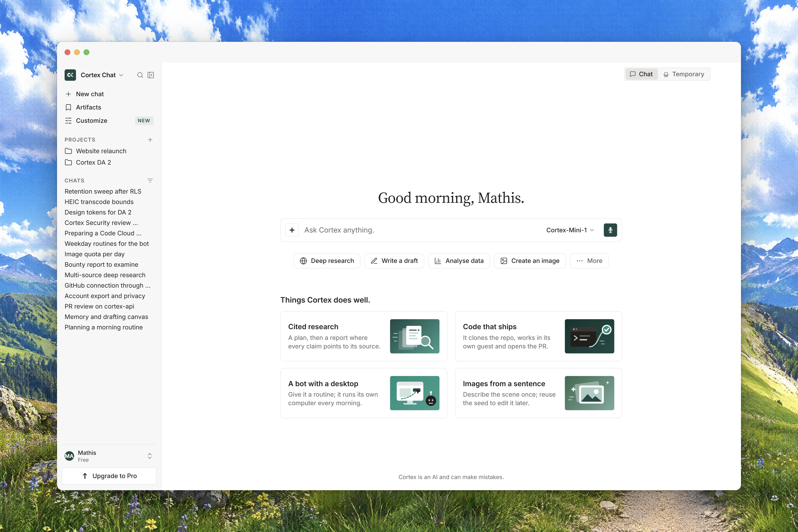Click the Write a draft button
Image resolution: width=798 pixels, height=532 pixels.
tap(394, 261)
